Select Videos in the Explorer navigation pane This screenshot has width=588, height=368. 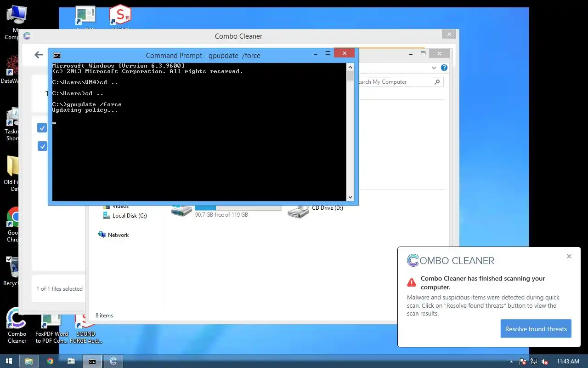coord(116,207)
